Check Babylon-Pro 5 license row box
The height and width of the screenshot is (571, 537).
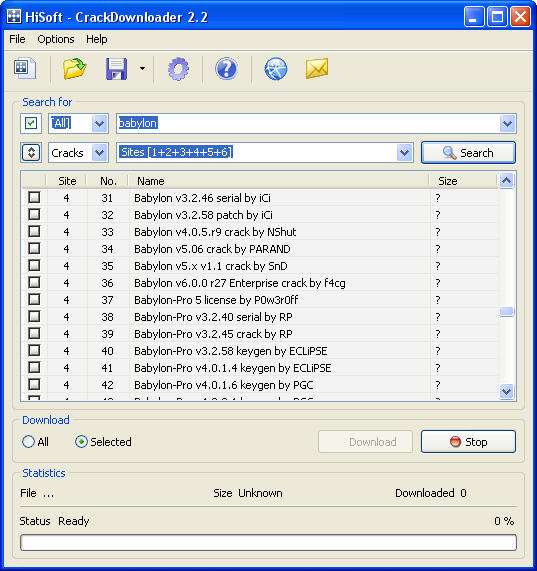tap(34, 299)
